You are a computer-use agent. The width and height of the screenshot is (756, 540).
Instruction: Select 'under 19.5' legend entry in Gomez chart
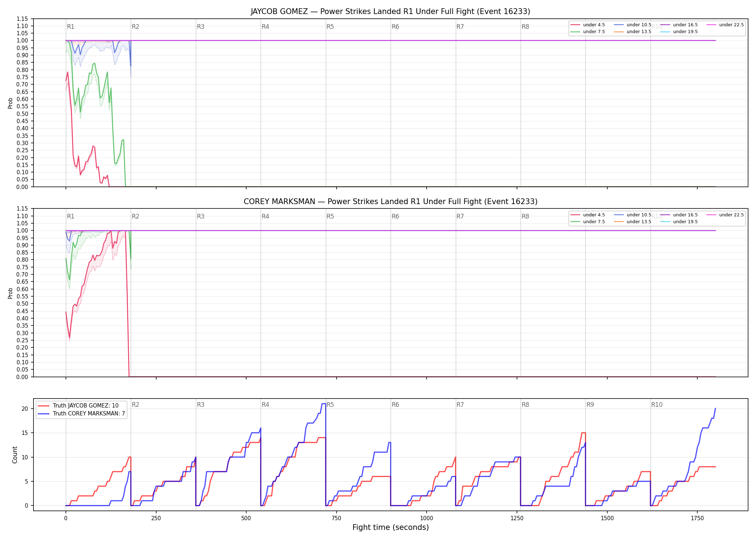click(x=679, y=32)
